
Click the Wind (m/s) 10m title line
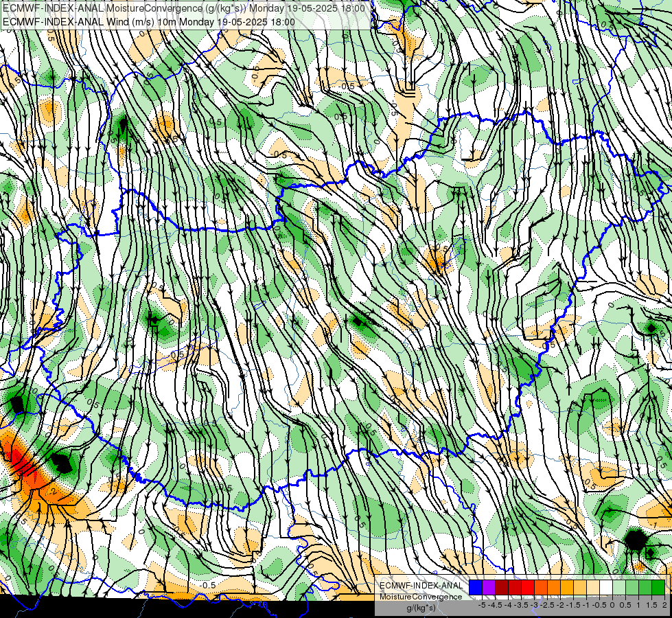click(149, 21)
